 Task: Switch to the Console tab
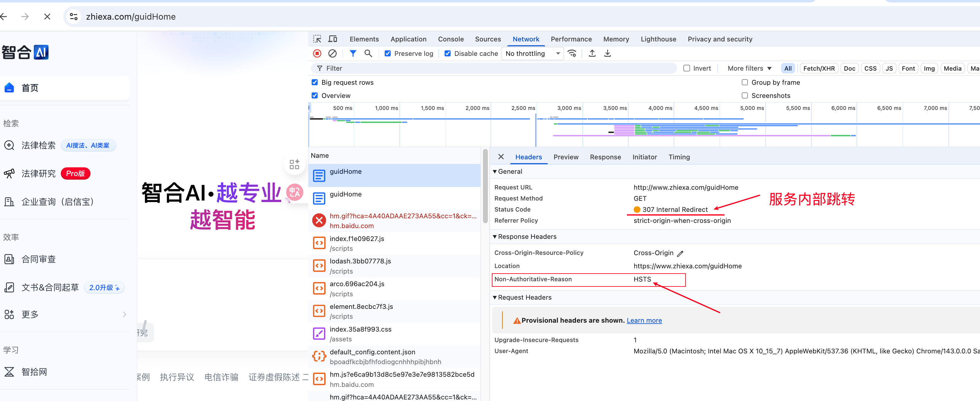[x=450, y=39]
